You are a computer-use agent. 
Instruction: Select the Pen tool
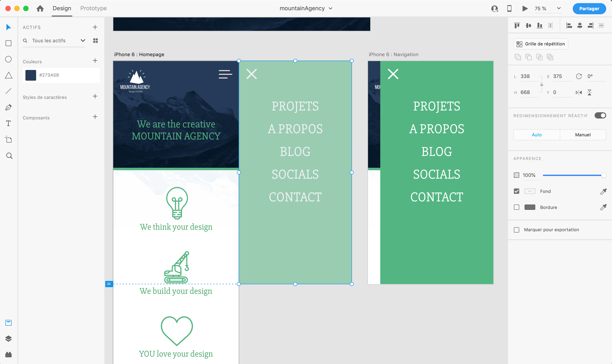coord(9,107)
